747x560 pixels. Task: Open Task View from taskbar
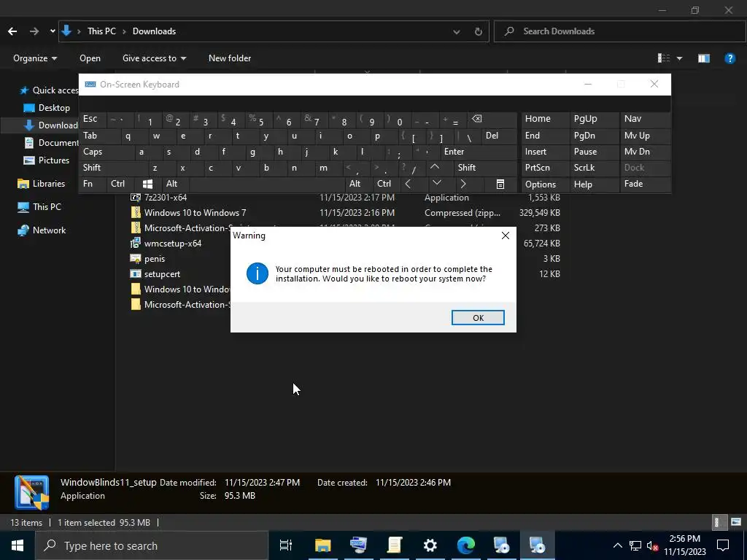coord(286,545)
